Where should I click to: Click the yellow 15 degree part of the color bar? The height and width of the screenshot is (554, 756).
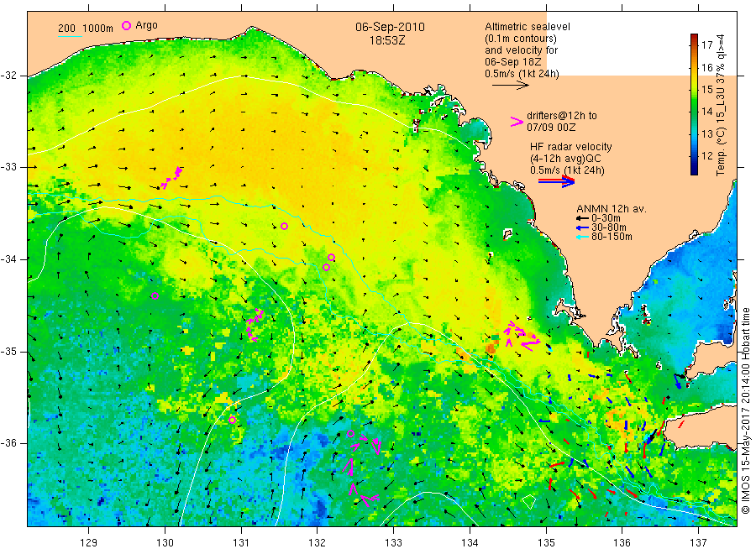pos(695,89)
